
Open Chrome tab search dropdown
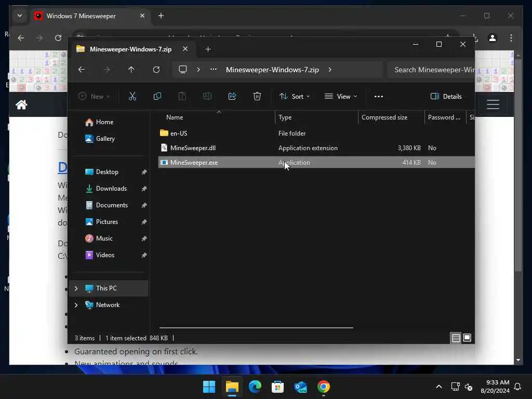pyautogui.click(x=20, y=16)
